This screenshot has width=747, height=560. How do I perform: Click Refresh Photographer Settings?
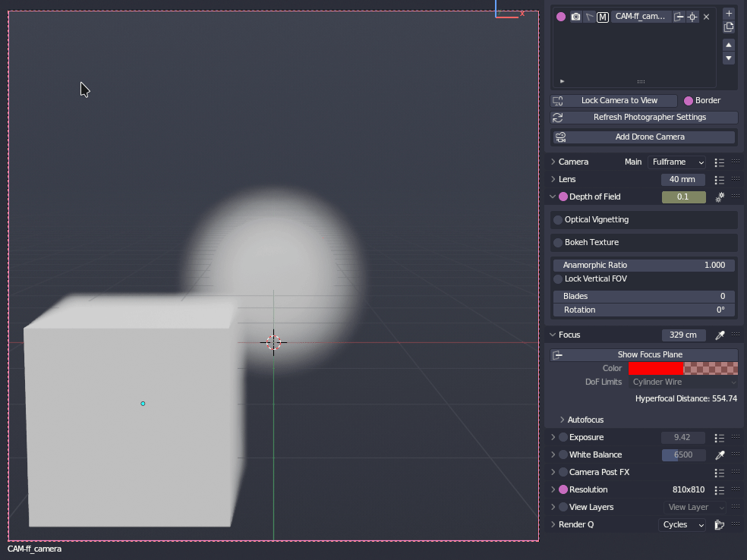(644, 117)
